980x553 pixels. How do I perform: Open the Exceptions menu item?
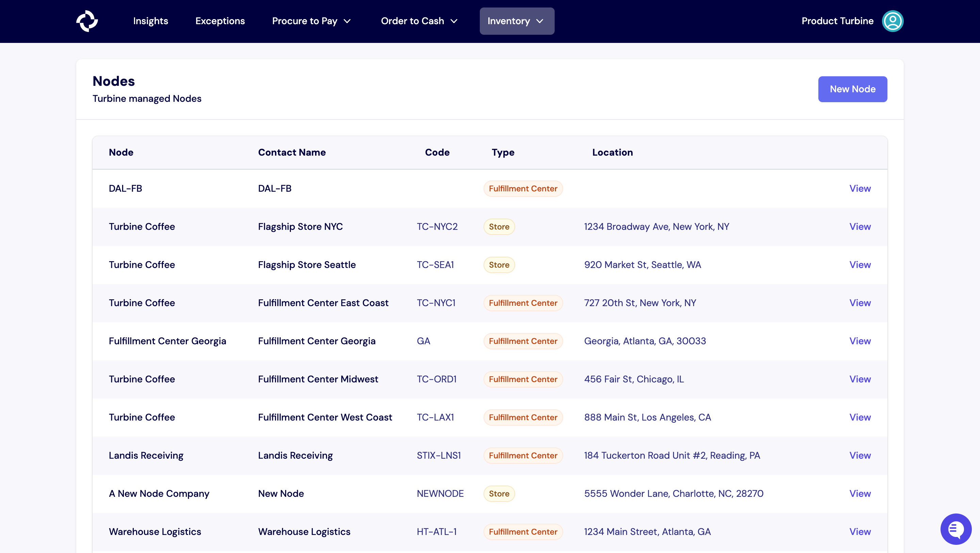(x=220, y=21)
